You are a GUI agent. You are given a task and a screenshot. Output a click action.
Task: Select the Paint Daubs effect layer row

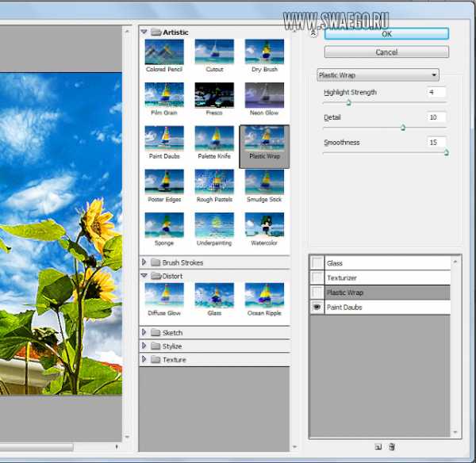388,307
